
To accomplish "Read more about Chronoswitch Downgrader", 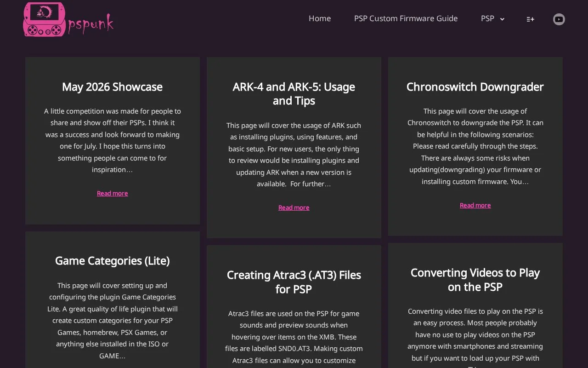I will 475,205.
